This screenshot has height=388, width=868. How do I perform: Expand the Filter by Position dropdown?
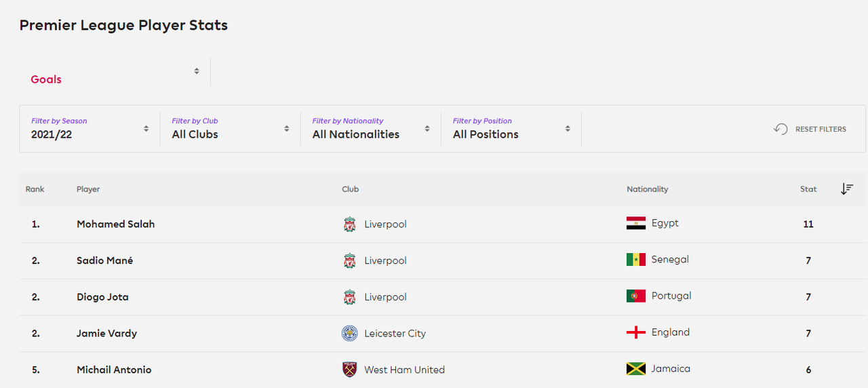(x=511, y=128)
